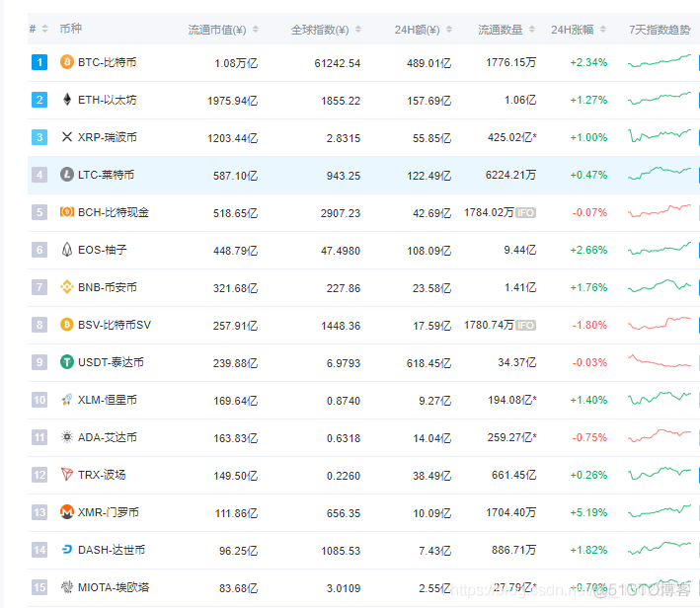Image resolution: width=700 pixels, height=608 pixels.
Task: Click rank badge number 13
Action: (39, 512)
